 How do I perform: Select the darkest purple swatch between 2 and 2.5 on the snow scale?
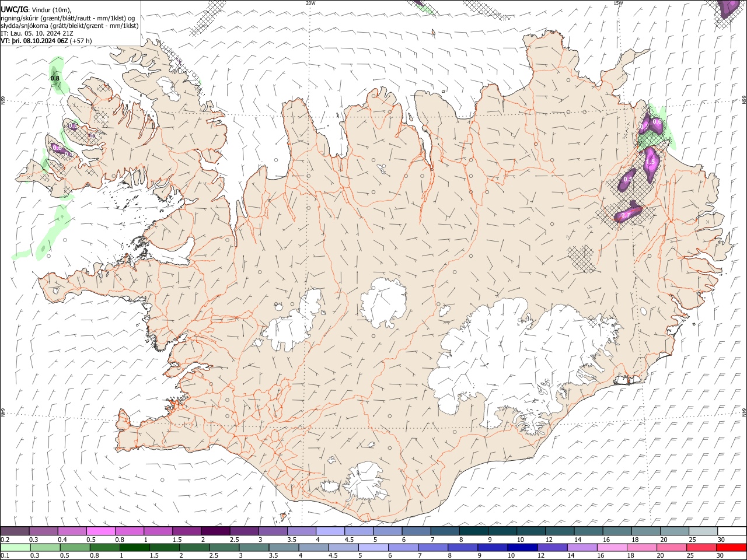(x=215, y=531)
